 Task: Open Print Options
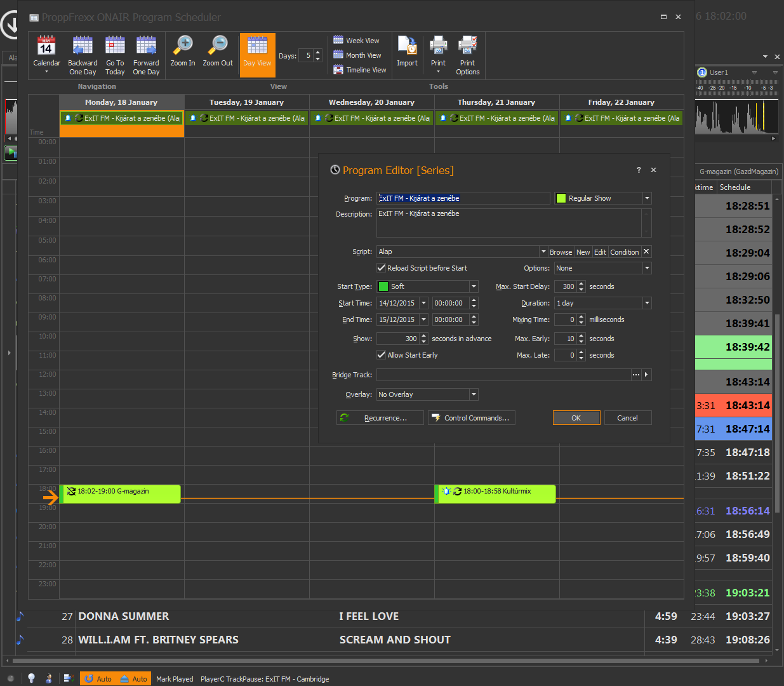coord(468,55)
